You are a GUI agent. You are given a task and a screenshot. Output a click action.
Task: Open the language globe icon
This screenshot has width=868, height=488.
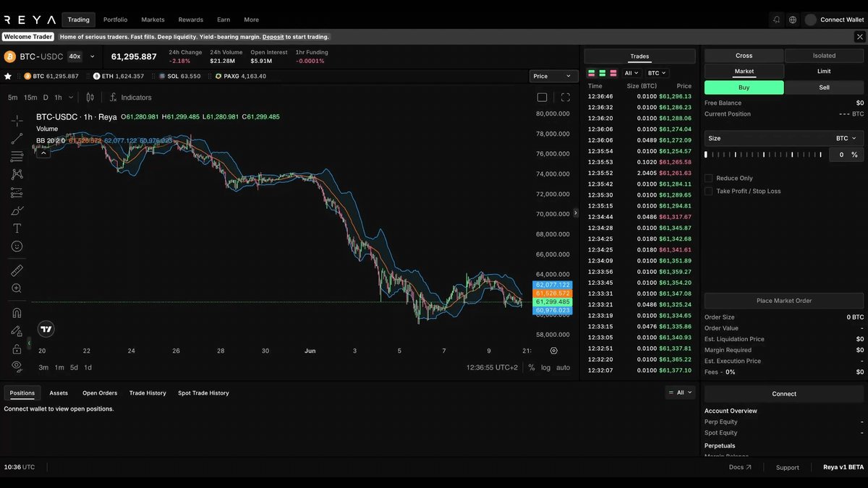(x=793, y=20)
